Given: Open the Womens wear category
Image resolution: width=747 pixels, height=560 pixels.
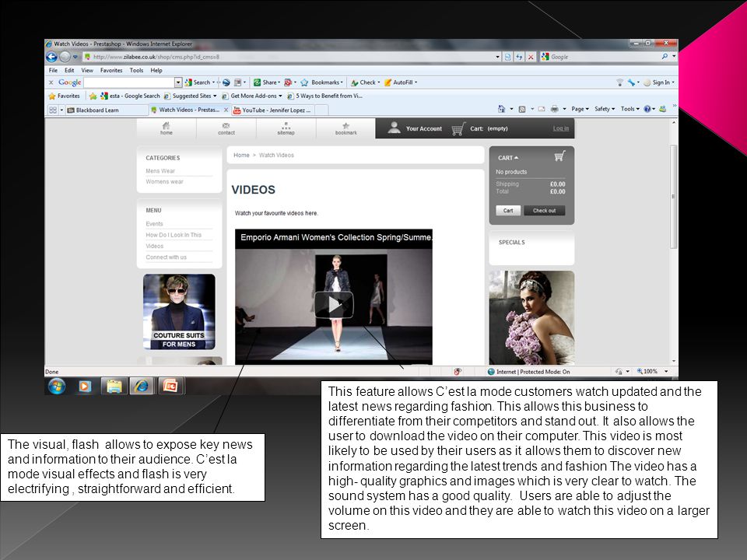Looking at the screenshot, I should coord(164,181).
